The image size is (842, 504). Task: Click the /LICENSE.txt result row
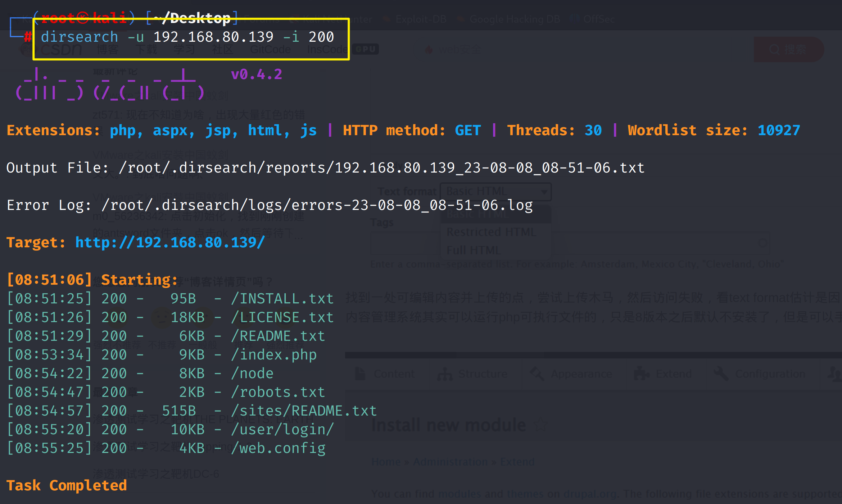[x=171, y=317]
